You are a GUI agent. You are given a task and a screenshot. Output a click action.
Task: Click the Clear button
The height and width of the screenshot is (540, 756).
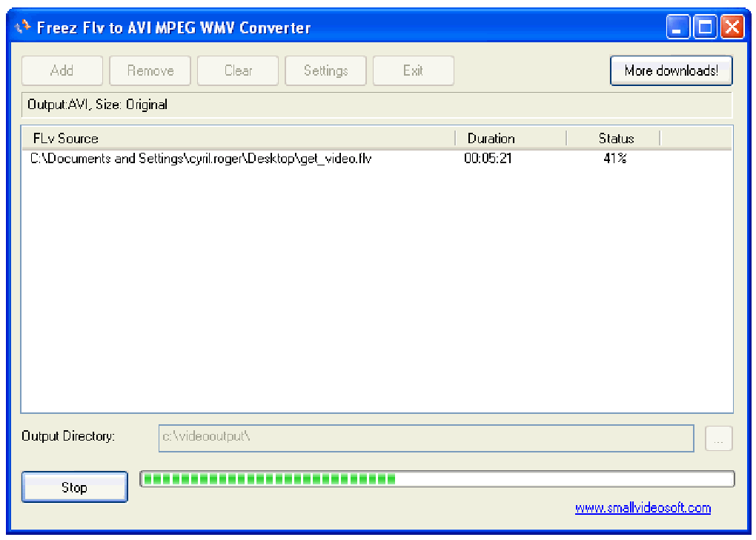238,70
